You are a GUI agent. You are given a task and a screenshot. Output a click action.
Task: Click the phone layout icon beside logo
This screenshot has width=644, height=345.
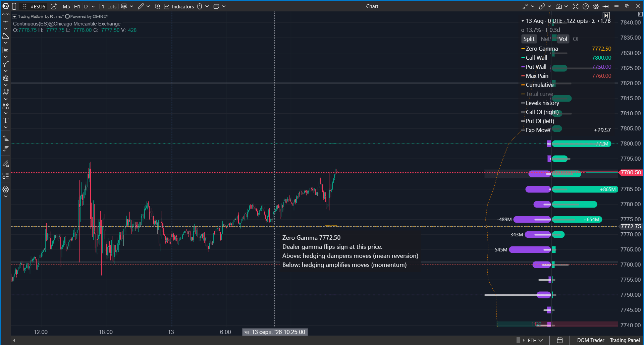click(x=14, y=6)
